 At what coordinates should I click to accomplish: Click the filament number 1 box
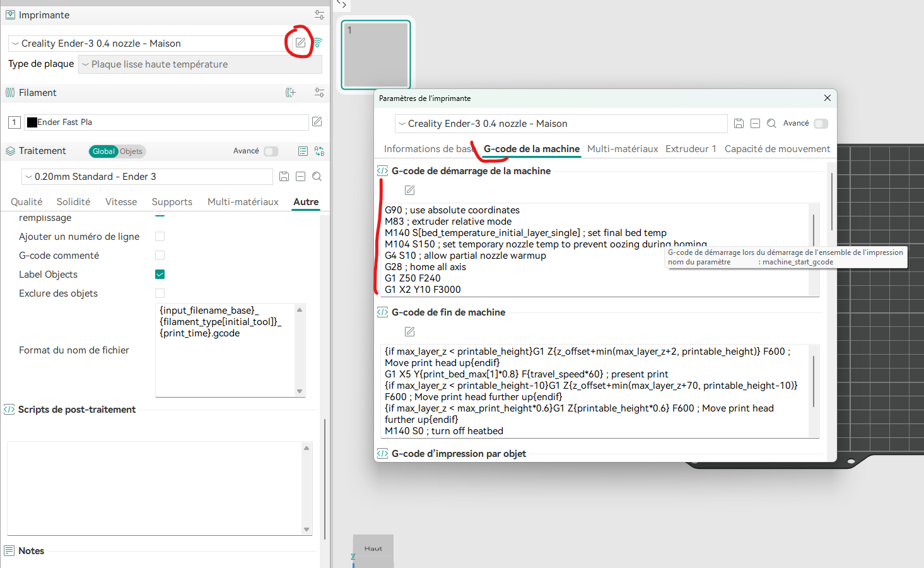[15, 122]
